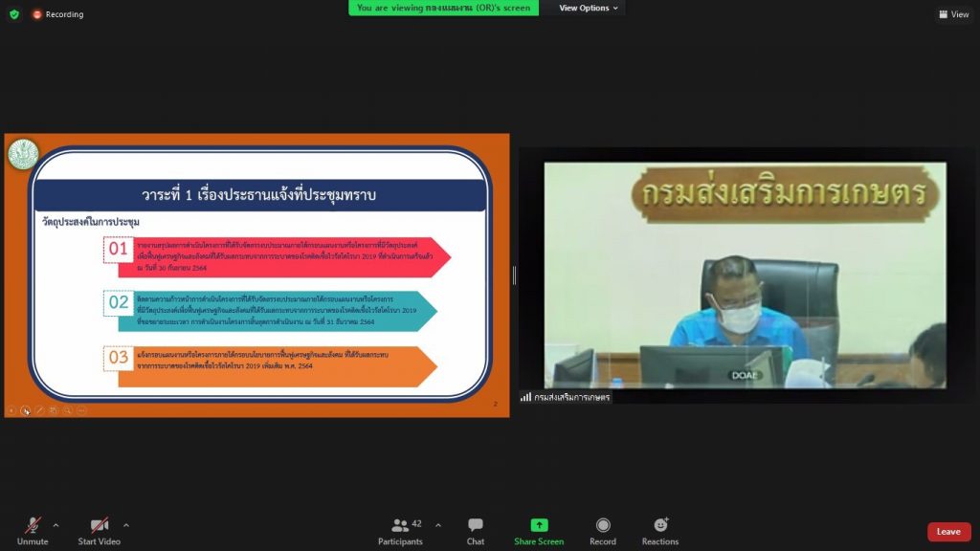Open the Chat panel
The width and height of the screenshot is (980, 551).
[x=476, y=530]
